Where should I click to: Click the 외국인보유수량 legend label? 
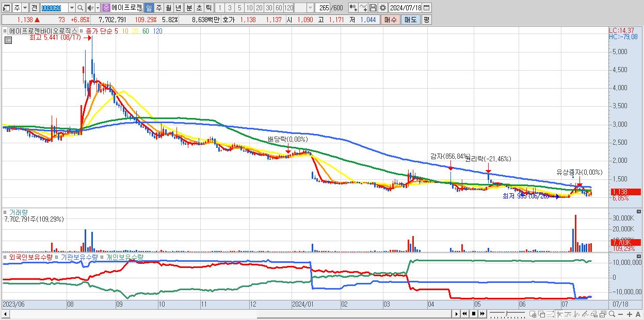tap(30, 257)
